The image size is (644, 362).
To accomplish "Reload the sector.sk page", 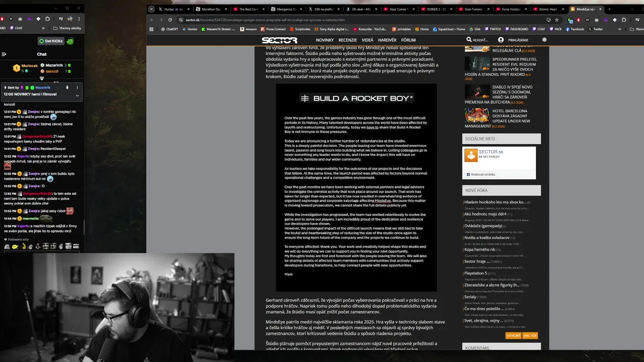I will coord(170,20).
